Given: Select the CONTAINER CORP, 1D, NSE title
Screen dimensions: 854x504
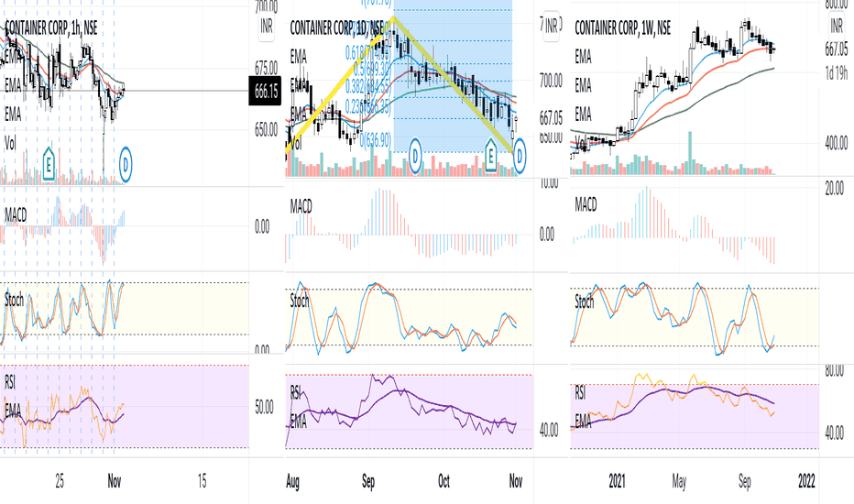Looking at the screenshot, I should pyautogui.click(x=336, y=27).
